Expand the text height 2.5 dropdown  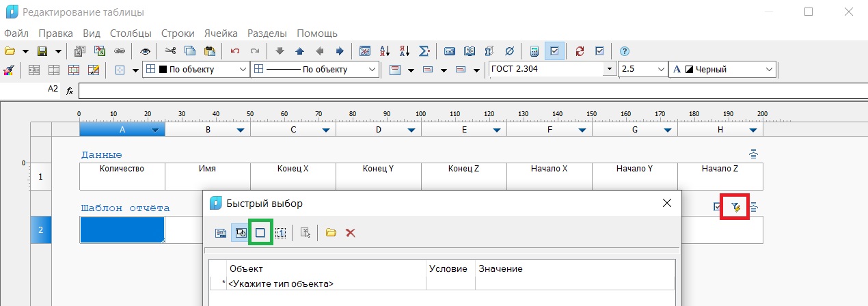660,70
